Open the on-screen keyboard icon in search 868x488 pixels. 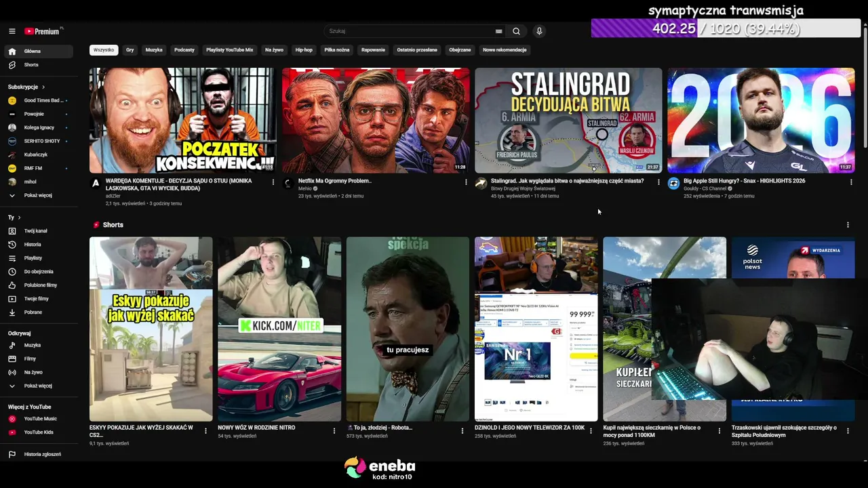(499, 31)
